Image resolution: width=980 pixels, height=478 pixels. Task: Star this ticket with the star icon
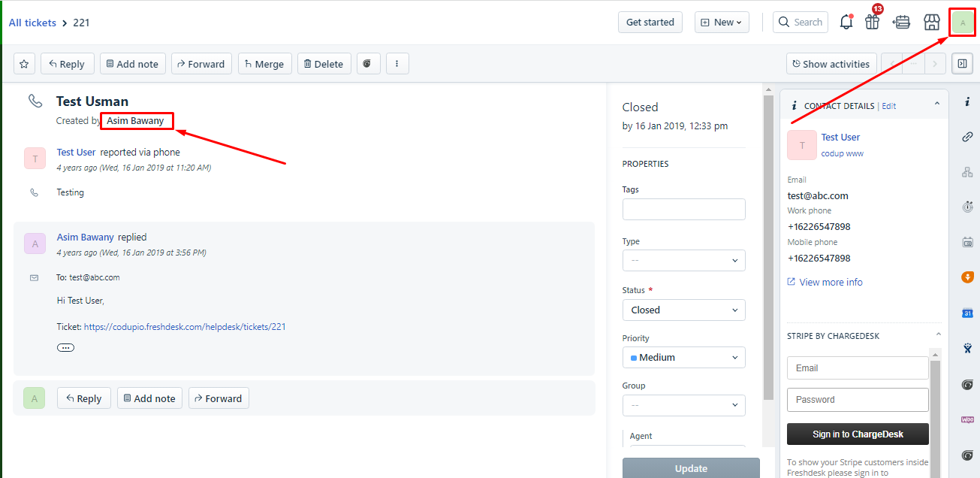coord(24,64)
